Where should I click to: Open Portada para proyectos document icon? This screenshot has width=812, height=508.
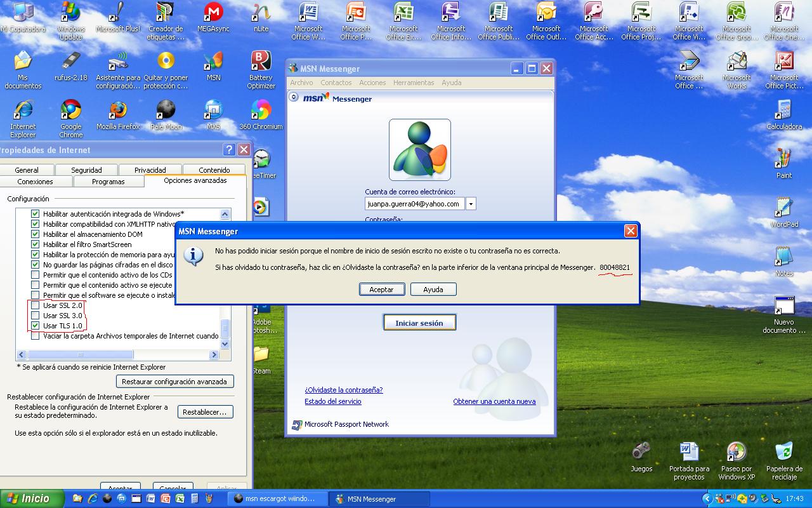pos(689,461)
